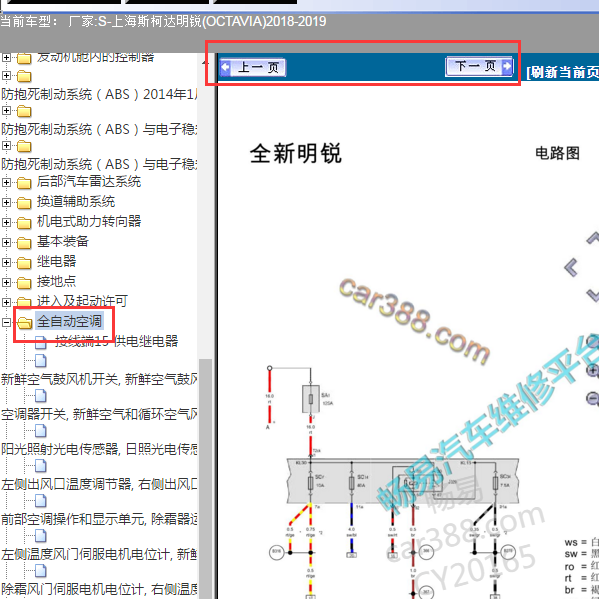
Task: Select the 后部汽车雷达系统 tree item
Action: coord(89,181)
